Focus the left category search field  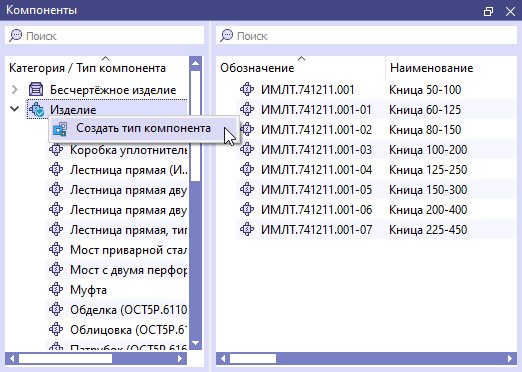pos(104,35)
